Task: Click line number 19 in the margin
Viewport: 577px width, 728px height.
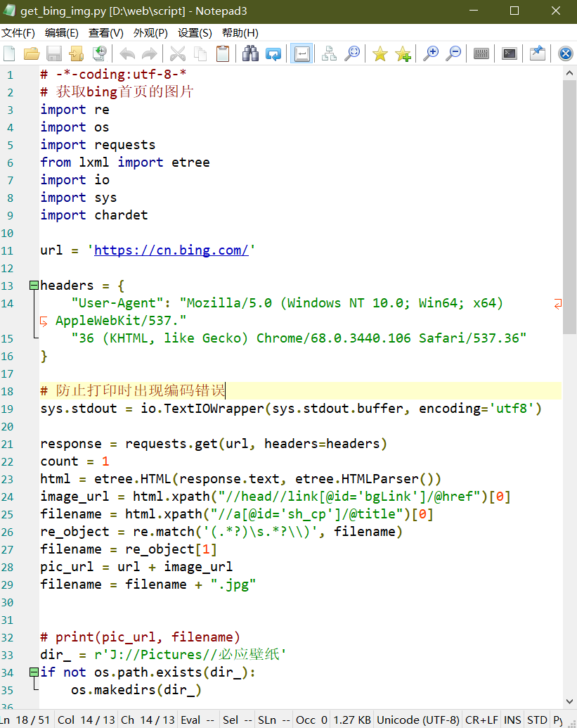Action: [x=7, y=409]
